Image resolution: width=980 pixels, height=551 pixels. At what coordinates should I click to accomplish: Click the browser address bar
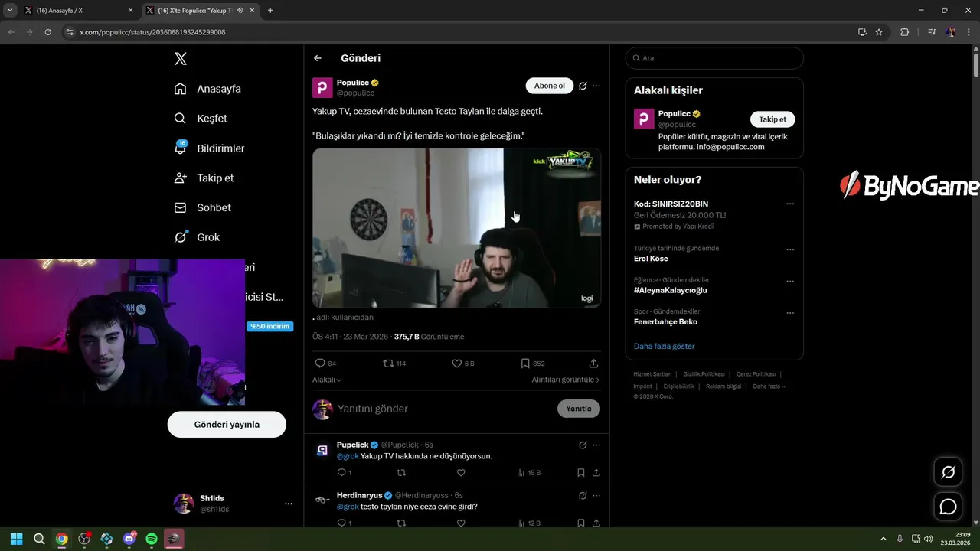(x=459, y=32)
